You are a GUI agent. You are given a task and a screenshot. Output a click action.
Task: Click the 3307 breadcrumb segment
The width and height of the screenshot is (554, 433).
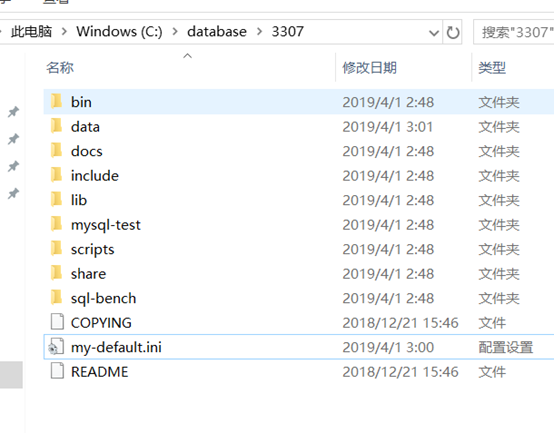pos(288,32)
